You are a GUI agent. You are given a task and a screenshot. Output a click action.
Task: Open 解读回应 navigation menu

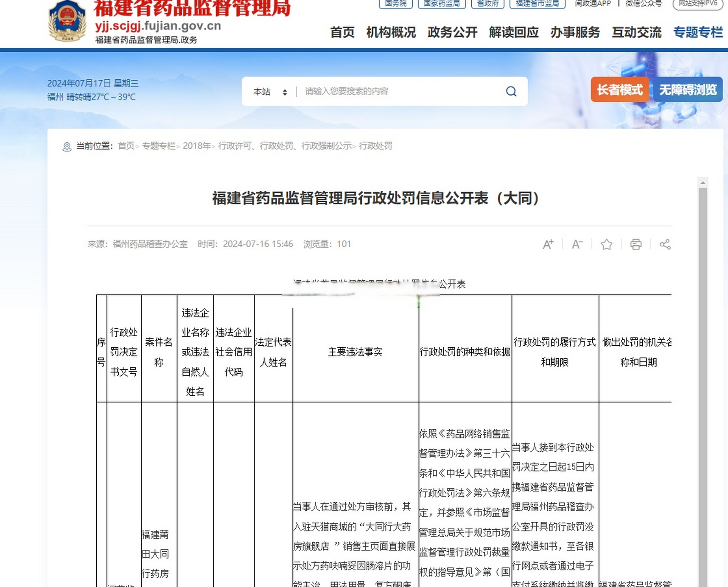click(x=514, y=33)
